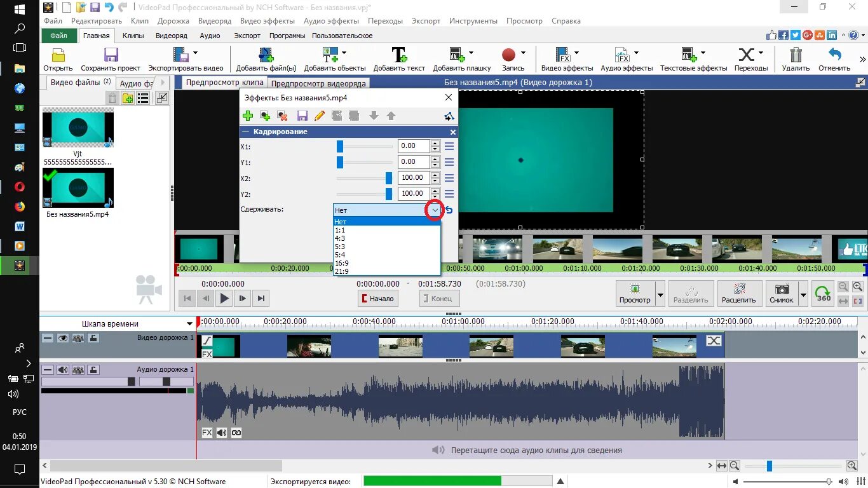Open the Шкала времени view dropdown

tap(190, 324)
